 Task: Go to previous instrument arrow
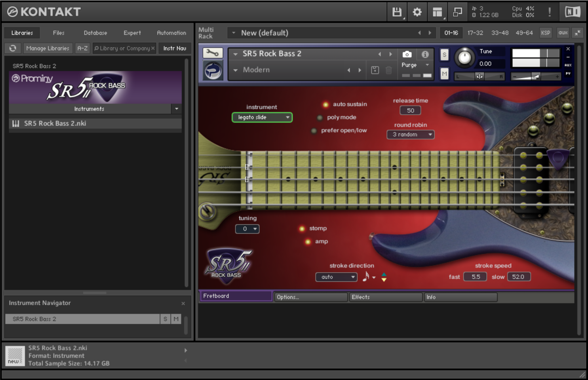(379, 54)
